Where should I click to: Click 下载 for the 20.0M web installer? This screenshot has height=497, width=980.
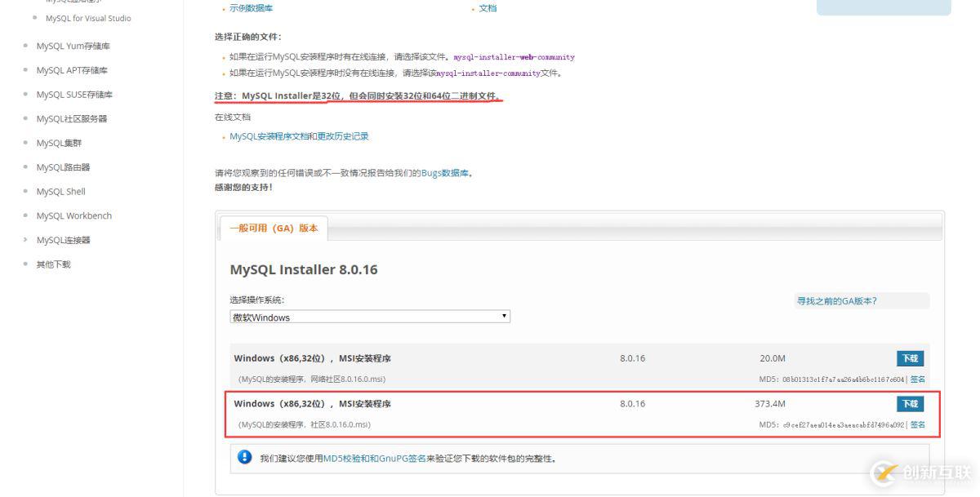[x=911, y=358]
